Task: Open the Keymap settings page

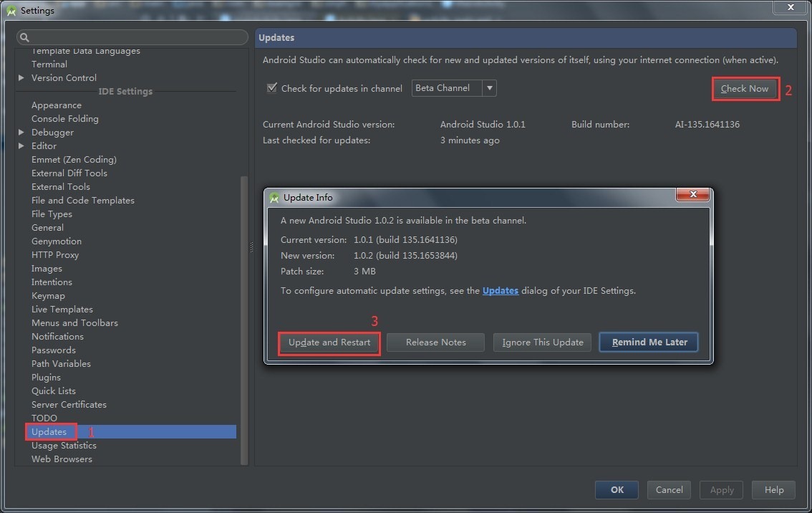Action: pyautogui.click(x=48, y=296)
